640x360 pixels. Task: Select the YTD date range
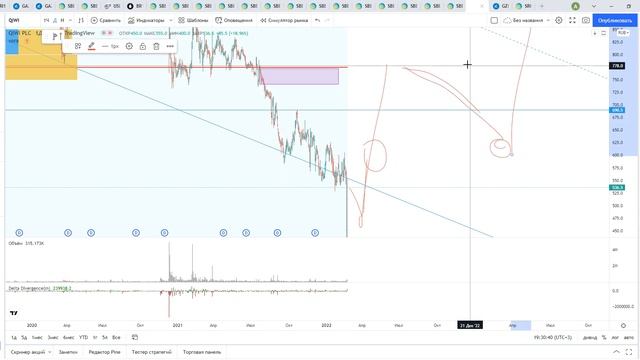83,338
